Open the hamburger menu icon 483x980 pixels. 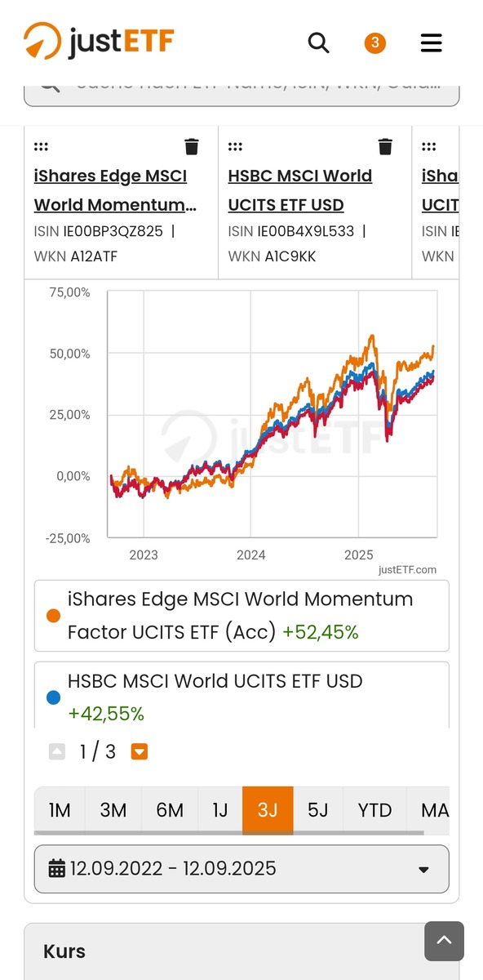(431, 42)
